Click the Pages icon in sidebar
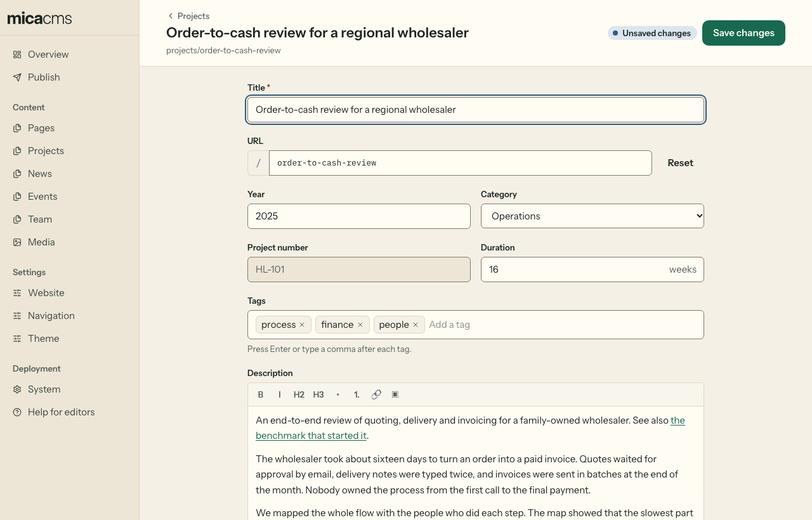 (x=17, y=128)
